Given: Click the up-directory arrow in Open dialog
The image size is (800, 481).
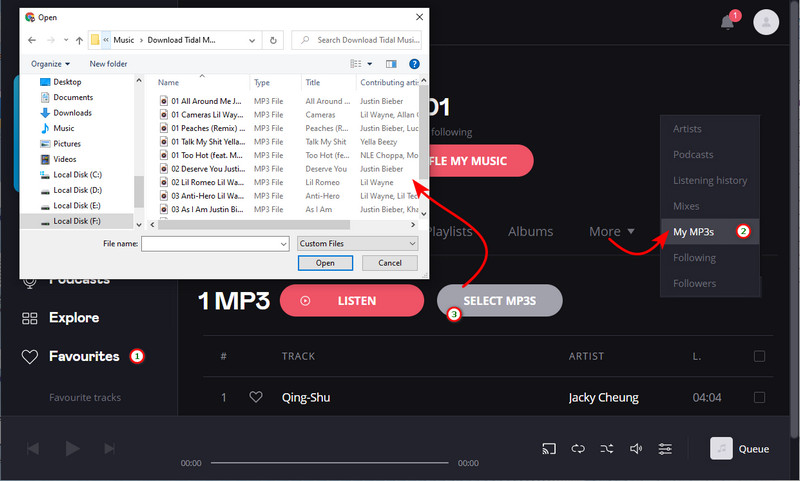Looking at the screenshot, I should tap(79, 40).
